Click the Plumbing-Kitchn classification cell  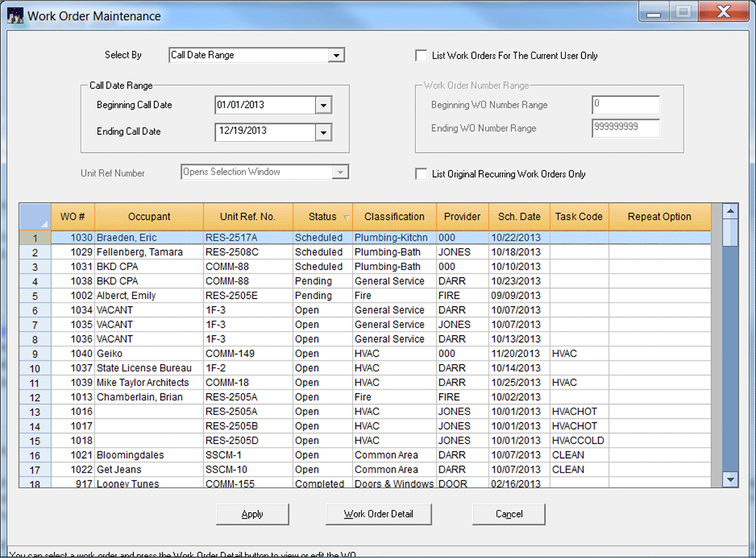394,238
